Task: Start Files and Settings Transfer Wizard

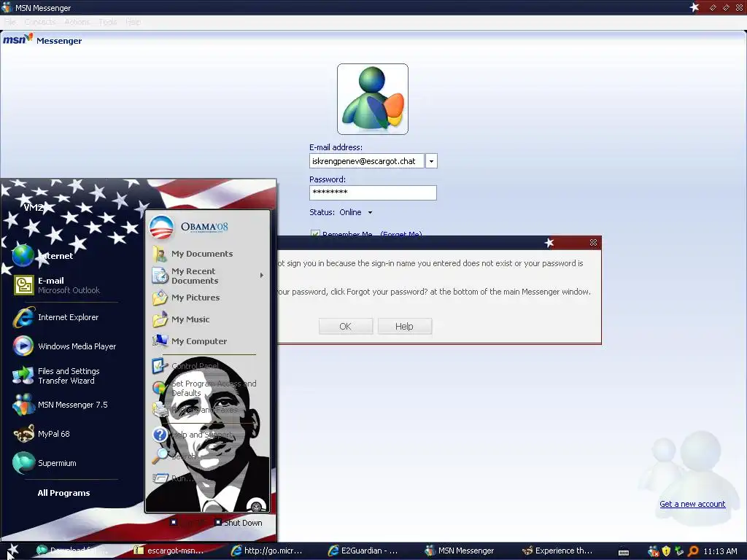Action: pos(56,376)
